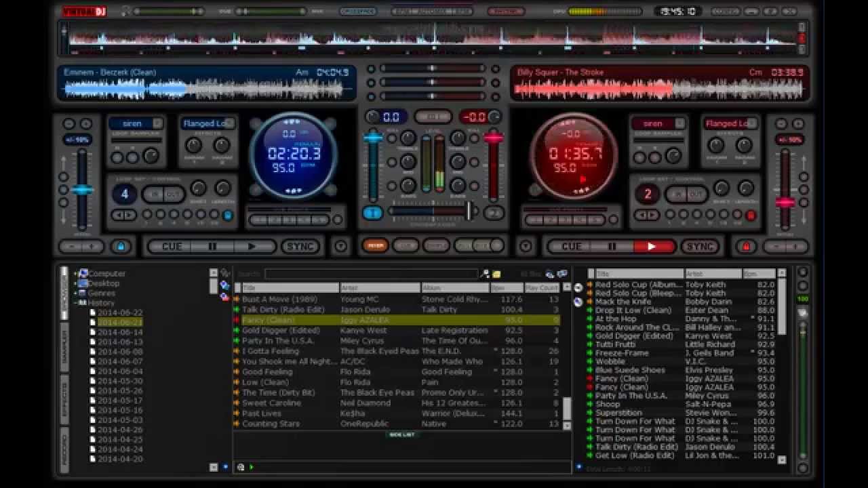Click the left deck gain knob
This screenshot has height=488, width=868.
[373, 117]
